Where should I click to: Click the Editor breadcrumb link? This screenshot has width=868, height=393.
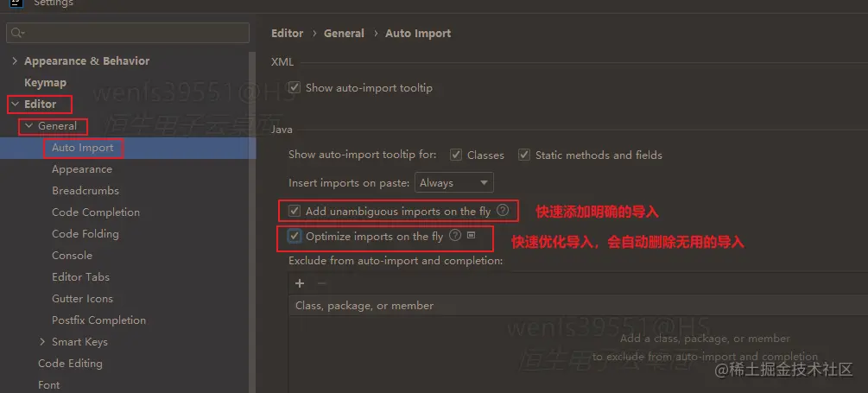click(x=288, y=33)
